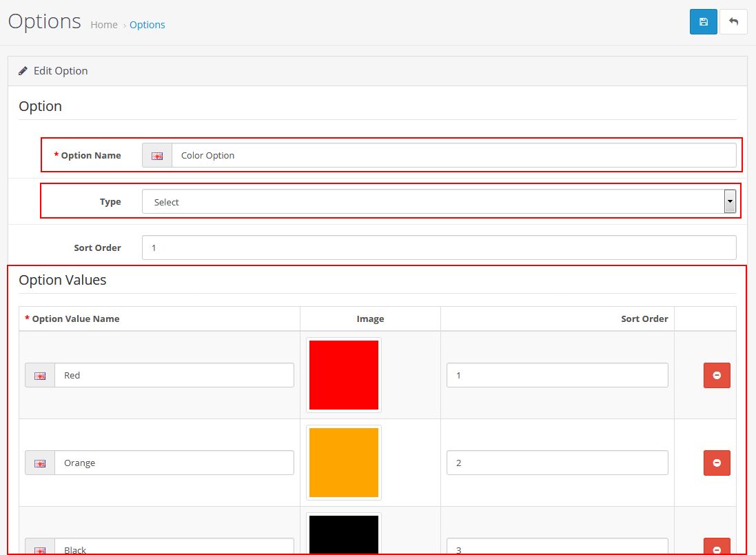Screen dimensions: 756x555
Task: Focus the Option Name field 'Color Option'
Action: (453, 155)
